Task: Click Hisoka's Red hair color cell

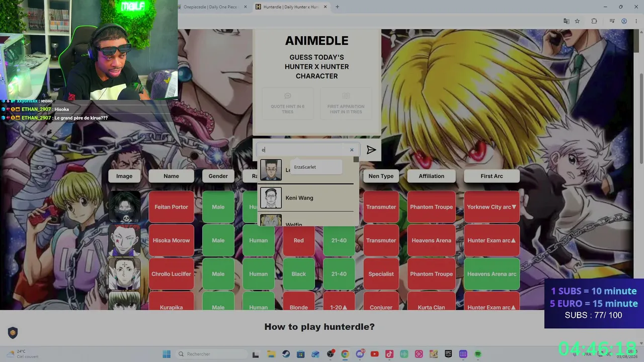Action: 298,240
